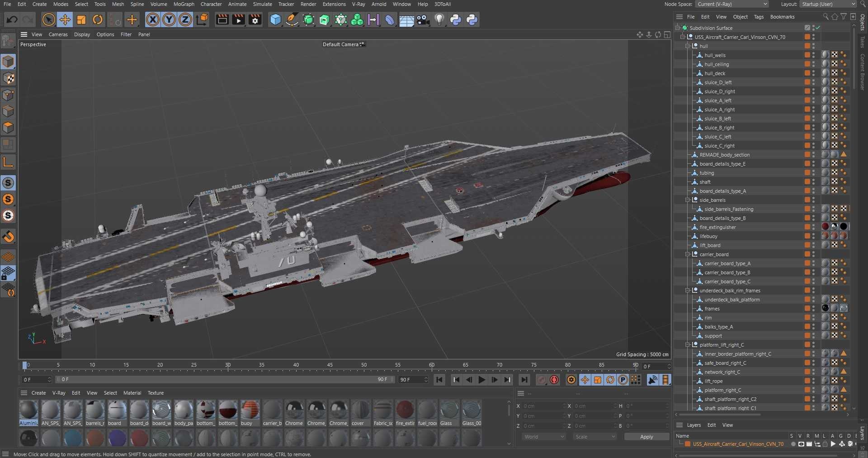Toggle hull_wells visibility dots
Viewport: 868px width, 458px height.
point(813,55)
